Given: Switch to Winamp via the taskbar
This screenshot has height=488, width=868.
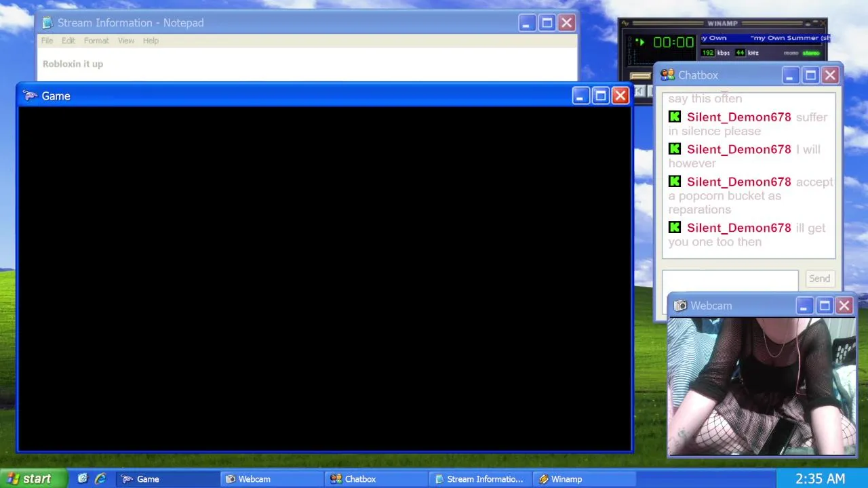Looking at the screenshot, I should pos(585,479).
